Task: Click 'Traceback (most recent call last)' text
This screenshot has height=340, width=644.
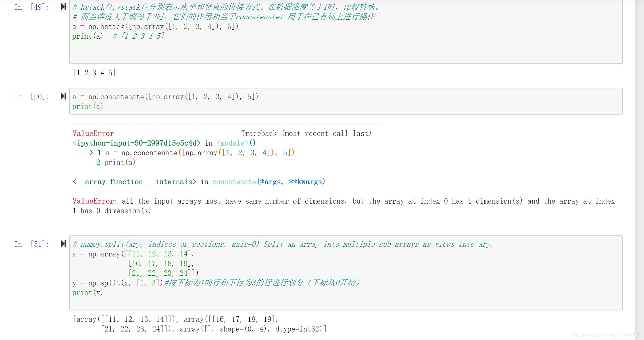Action: click(306, 133)
